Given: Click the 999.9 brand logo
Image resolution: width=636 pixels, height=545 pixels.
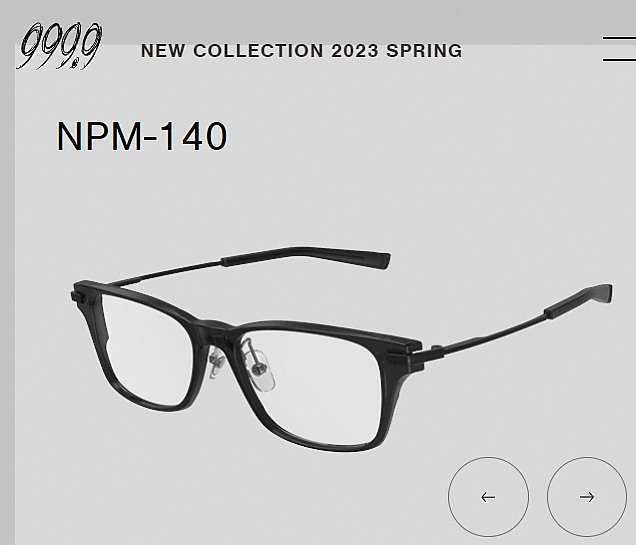Looking at the screenshot, I should point(59,46).
